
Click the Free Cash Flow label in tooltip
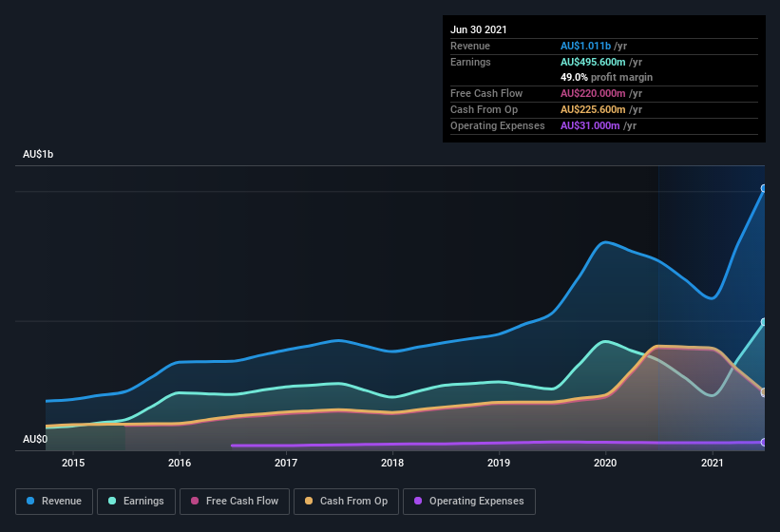pos(486,93)
